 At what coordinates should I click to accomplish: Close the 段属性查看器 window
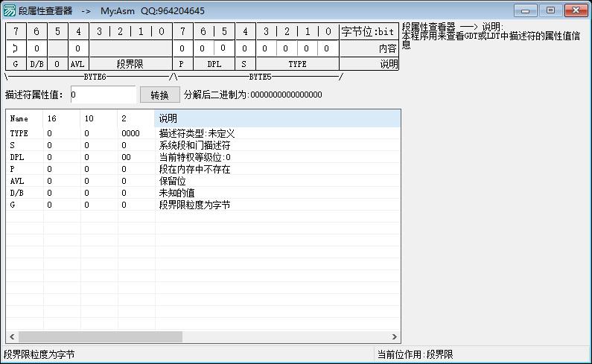click(576, 10)
